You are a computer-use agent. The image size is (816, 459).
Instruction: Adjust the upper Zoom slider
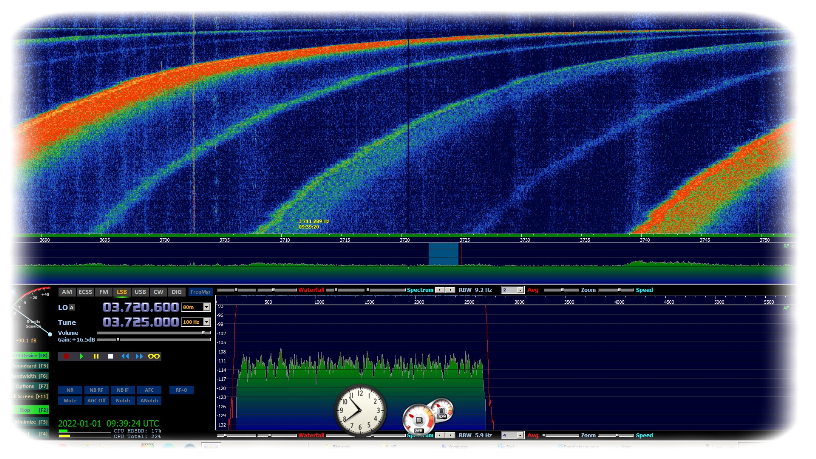point(561,290)
